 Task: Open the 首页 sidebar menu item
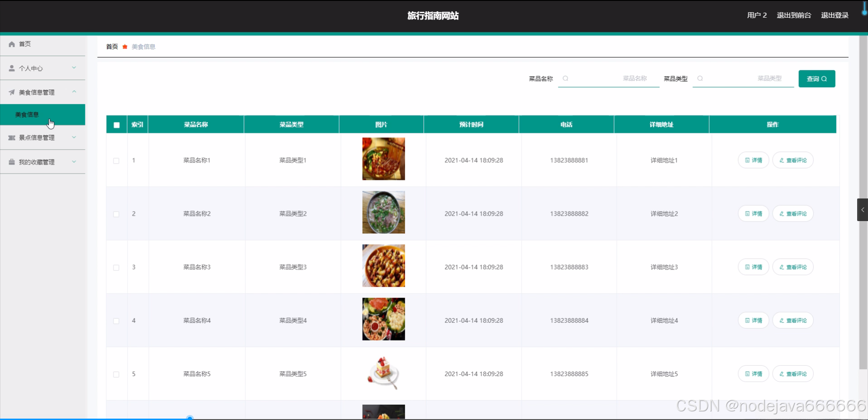[x=42, y=44]
